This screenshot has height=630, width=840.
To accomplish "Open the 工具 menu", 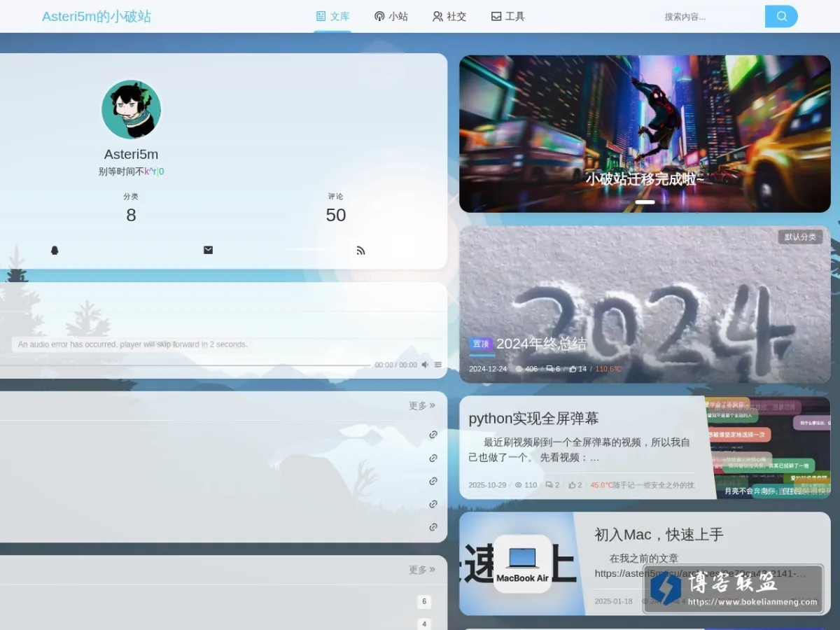I will point(507,16).
